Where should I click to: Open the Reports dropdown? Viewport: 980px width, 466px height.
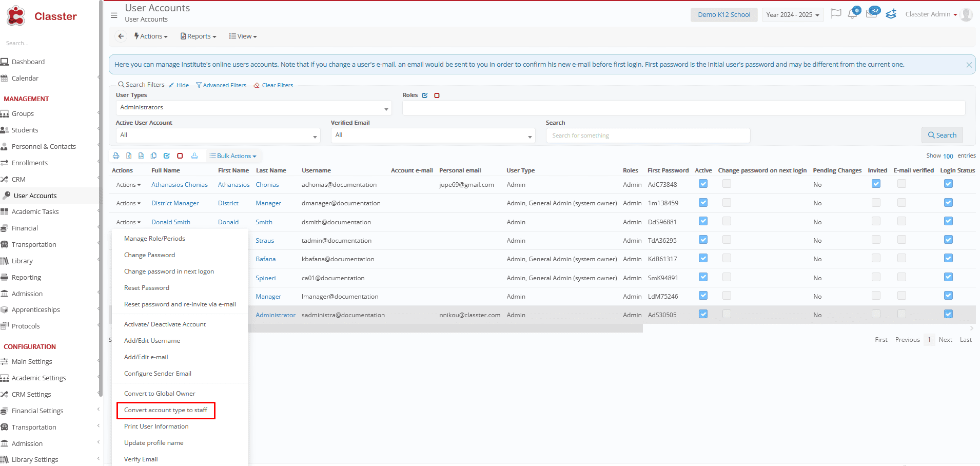tap(199, 36)
